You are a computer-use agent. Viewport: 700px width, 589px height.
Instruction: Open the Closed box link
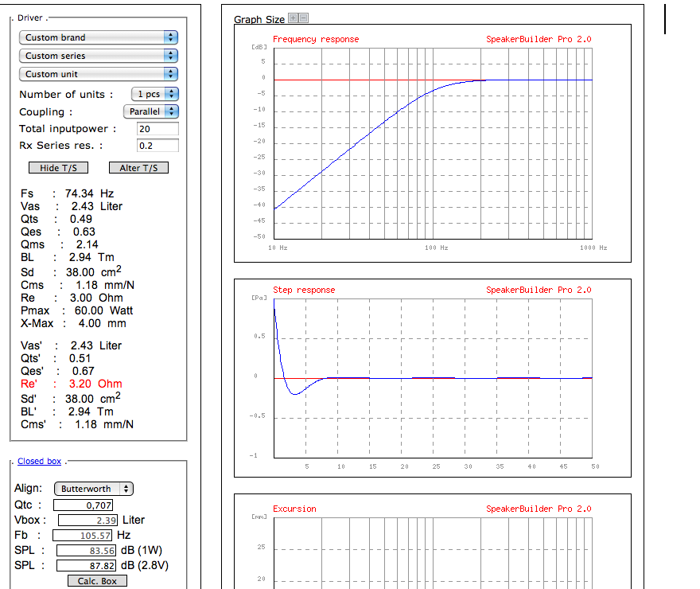[39, 462]
